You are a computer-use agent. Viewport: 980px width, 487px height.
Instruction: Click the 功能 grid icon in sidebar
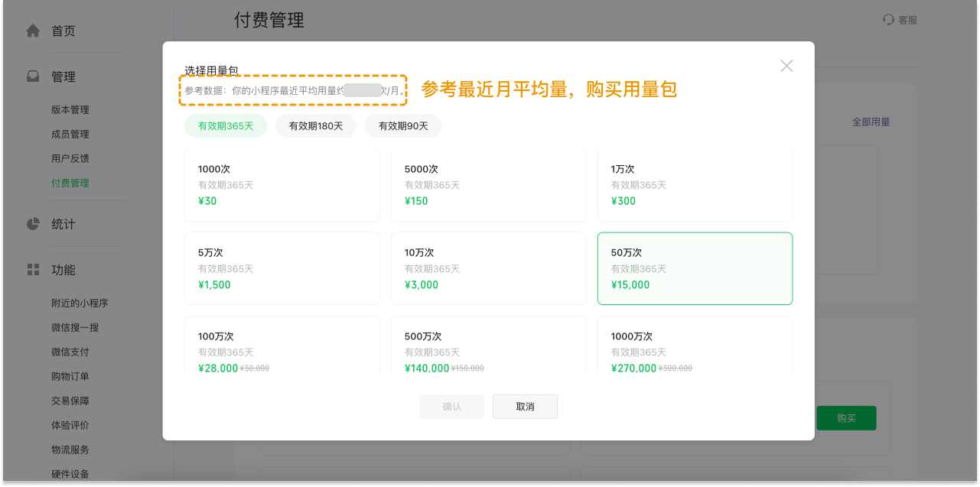tap(33, 270)
